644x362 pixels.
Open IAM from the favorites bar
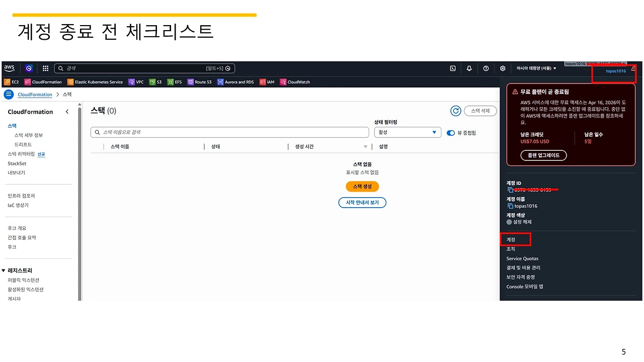click(x=268, y=82)
